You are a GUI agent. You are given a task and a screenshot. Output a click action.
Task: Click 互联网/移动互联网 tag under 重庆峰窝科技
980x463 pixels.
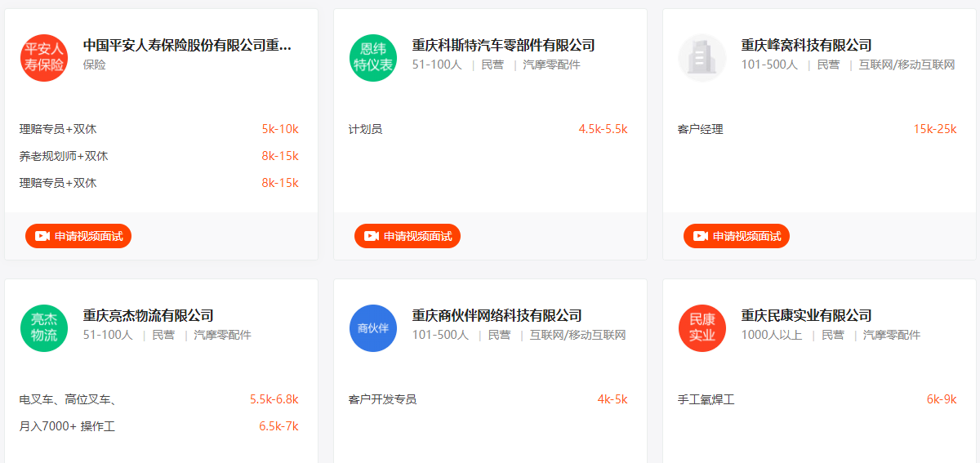(x=906, y=65)
